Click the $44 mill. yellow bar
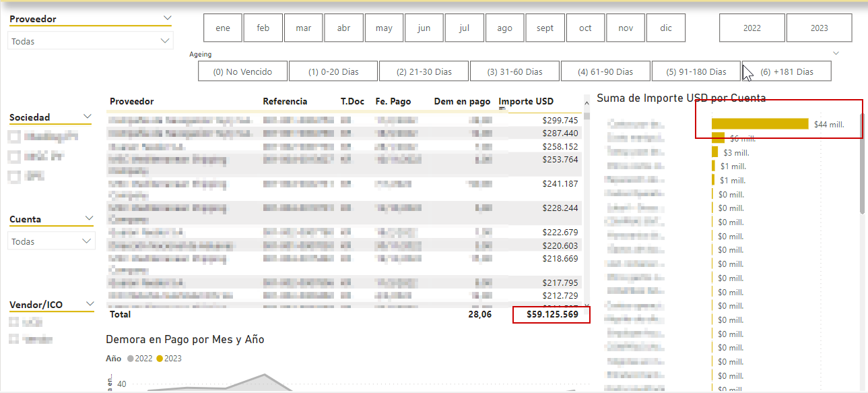 coord(760,123)
